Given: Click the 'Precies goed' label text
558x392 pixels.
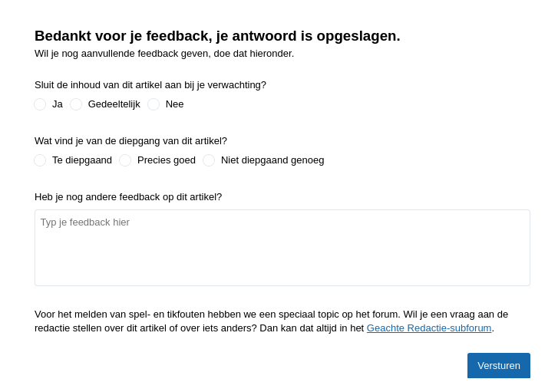Looking at the screenshot, I should coord(166,160).
